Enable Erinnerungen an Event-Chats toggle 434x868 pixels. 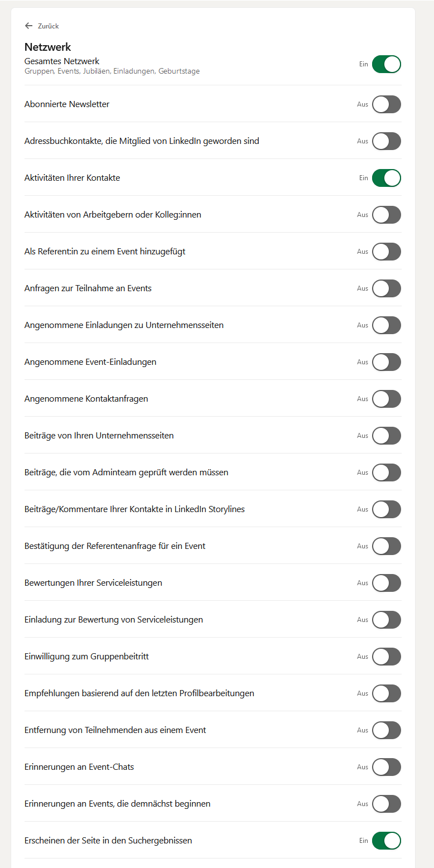click(x=386, y=767)
